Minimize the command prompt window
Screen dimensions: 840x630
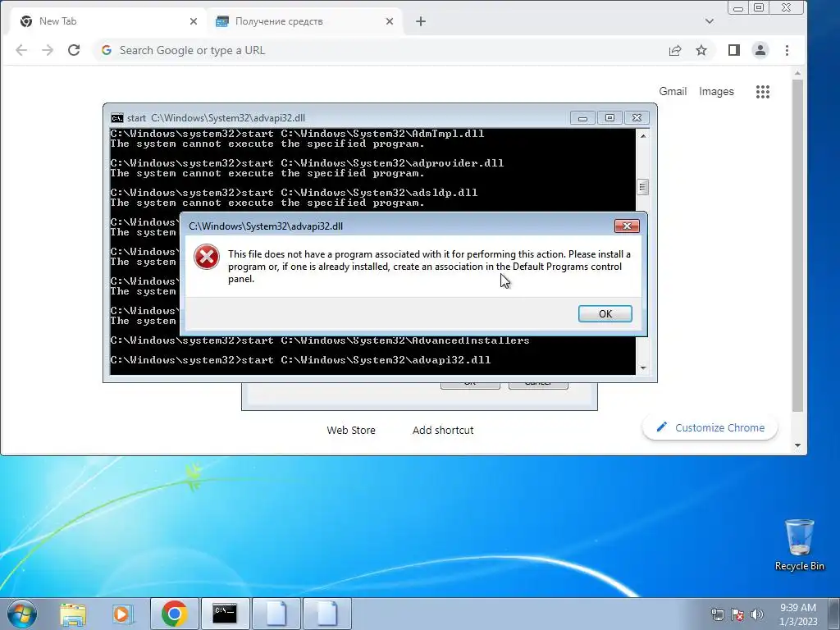tap(582, 118)
